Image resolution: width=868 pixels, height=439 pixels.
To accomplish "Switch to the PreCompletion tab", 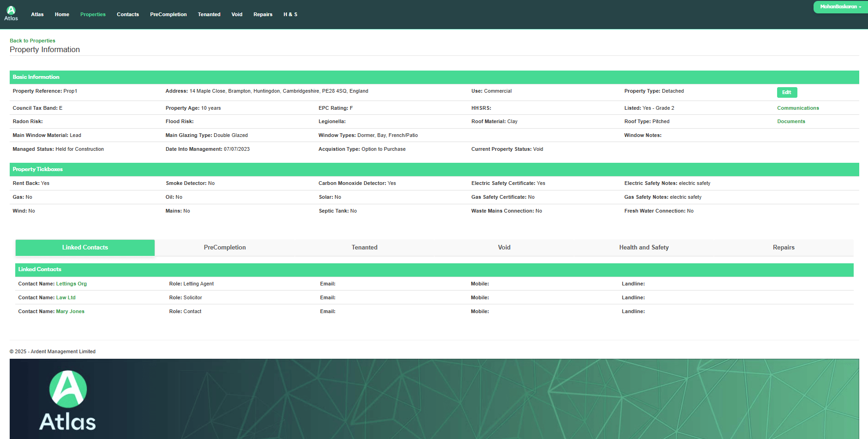I will pyautogui.click(x=225, y=248).
